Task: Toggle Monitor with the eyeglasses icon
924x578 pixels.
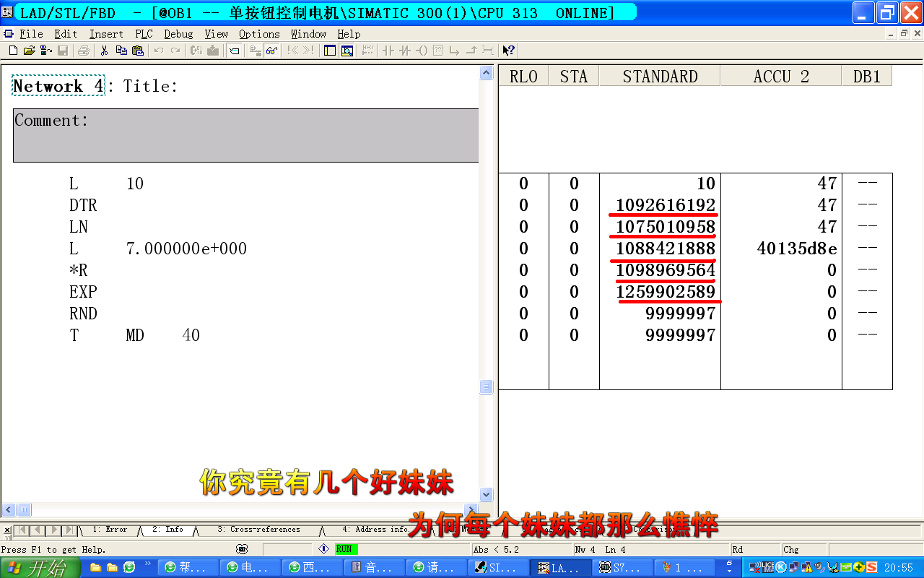Action: [271, 51]
